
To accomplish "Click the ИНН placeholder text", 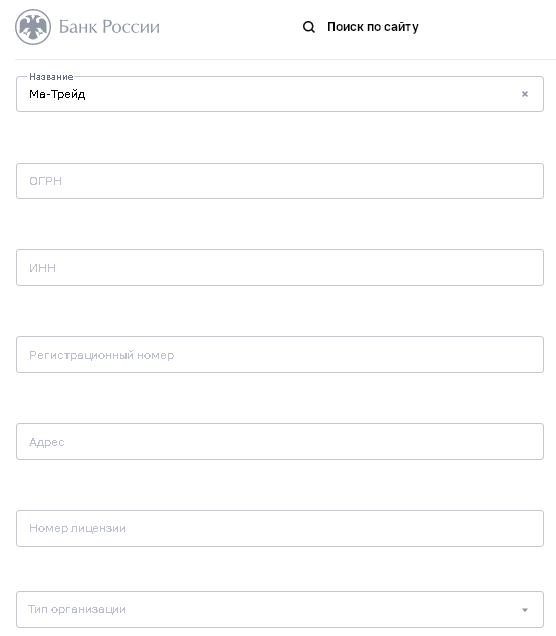I will click(x=42, y=268).
